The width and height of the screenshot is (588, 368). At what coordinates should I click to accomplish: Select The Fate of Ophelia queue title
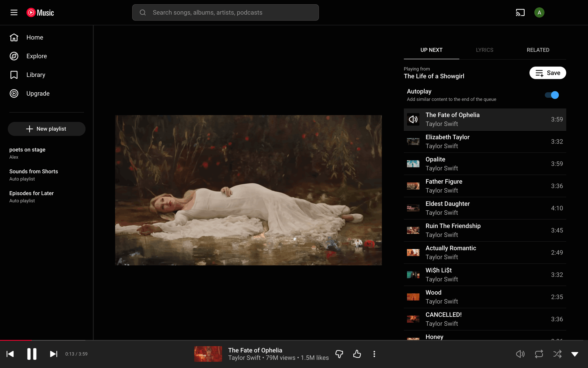452,115
